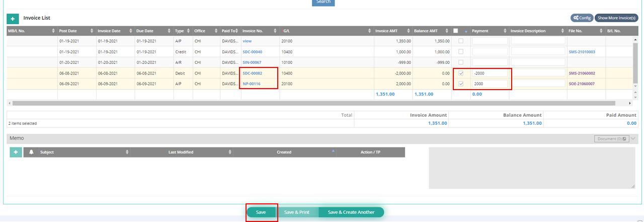
Task: Uncheck the checkbox for NP-00116 row
Action: pyautogui.click(x=461, y=84)
